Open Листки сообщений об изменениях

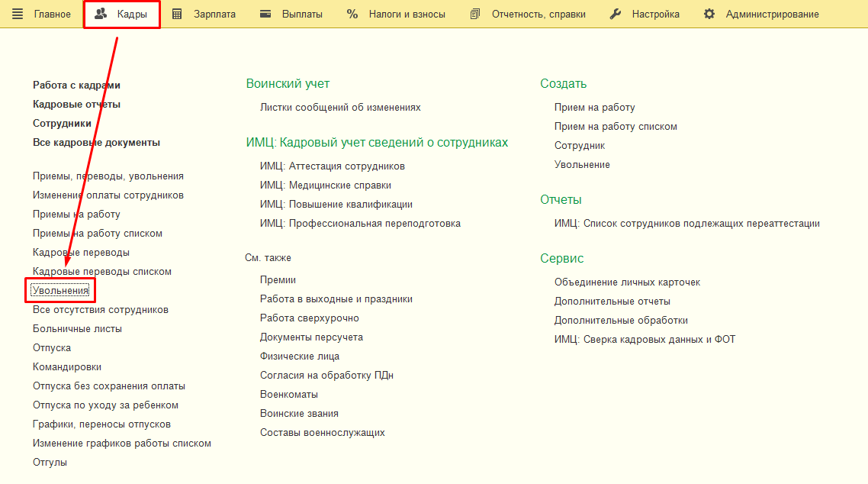pos(340,108)
